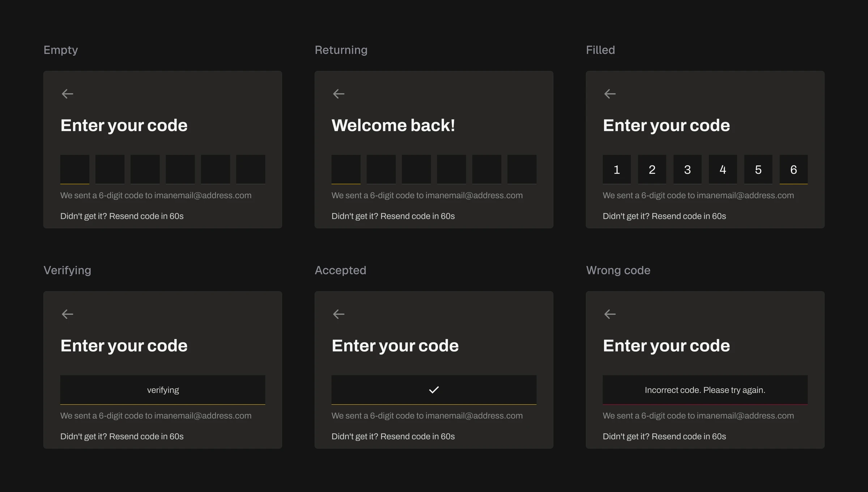Viewport: 868px width, 492px height.
Task: Click back arrow in Empty card
Action: click(67, 94)
